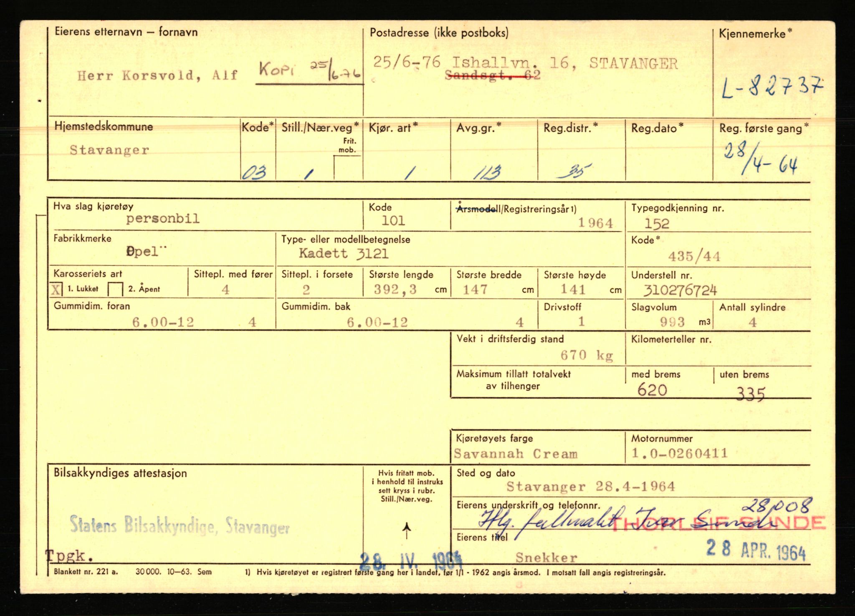The height and width of the screenshot is (616, 855).
Task: Click the 'med brems' value '620'
Action: click(x=652, y=390)
